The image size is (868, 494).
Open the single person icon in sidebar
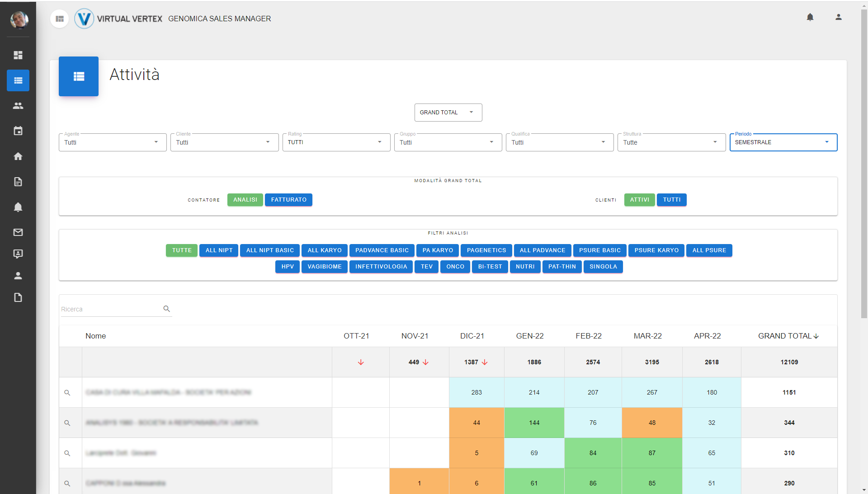(18, 276)
